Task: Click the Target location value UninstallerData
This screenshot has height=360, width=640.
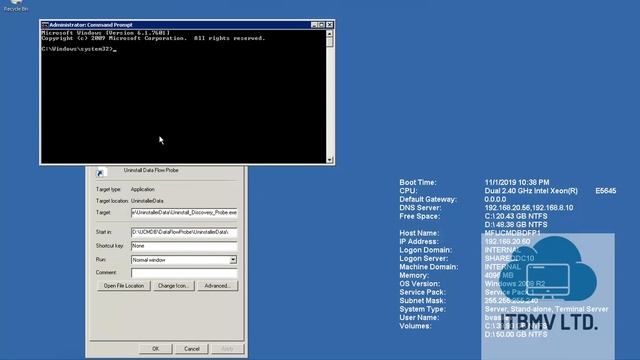Action: point(147,201)
